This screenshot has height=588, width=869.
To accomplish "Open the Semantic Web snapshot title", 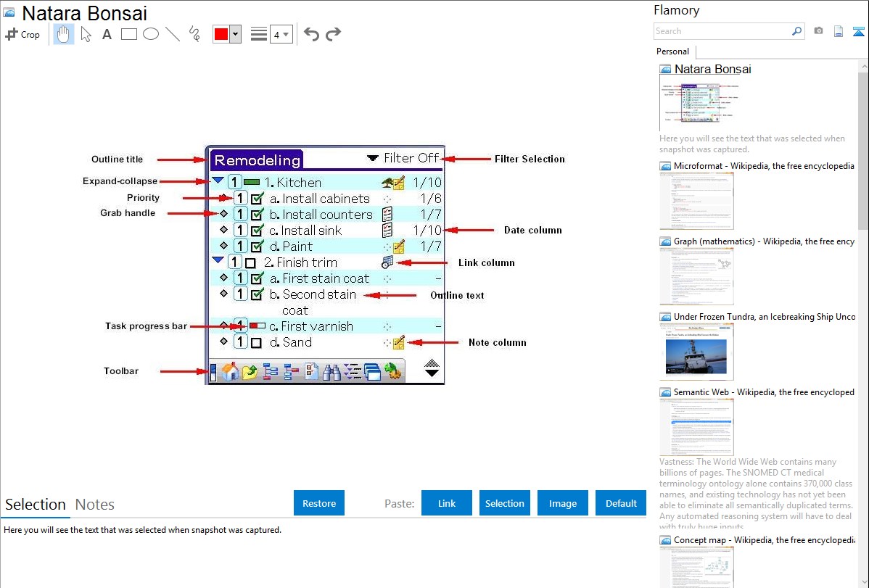I will coord(764,392).
